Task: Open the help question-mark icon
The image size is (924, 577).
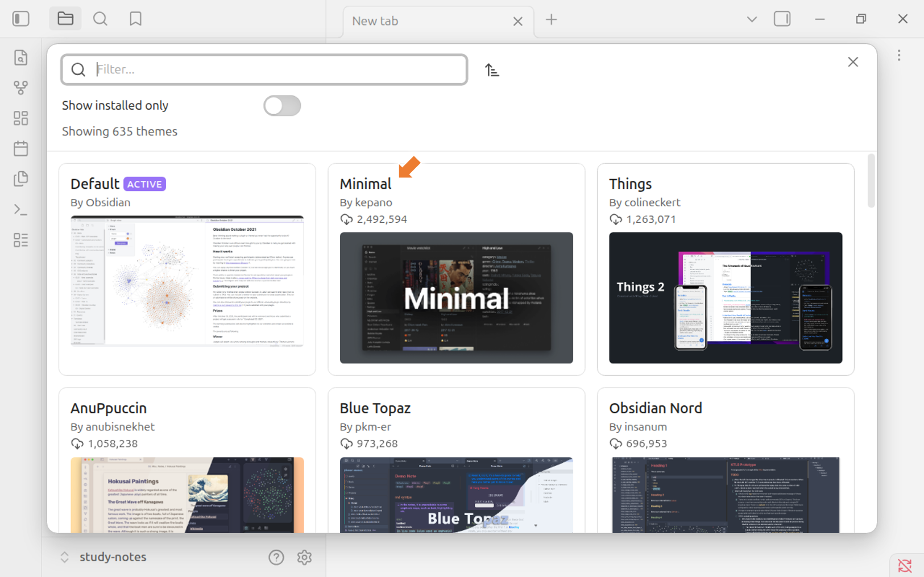Action: (x=276, y=558)
